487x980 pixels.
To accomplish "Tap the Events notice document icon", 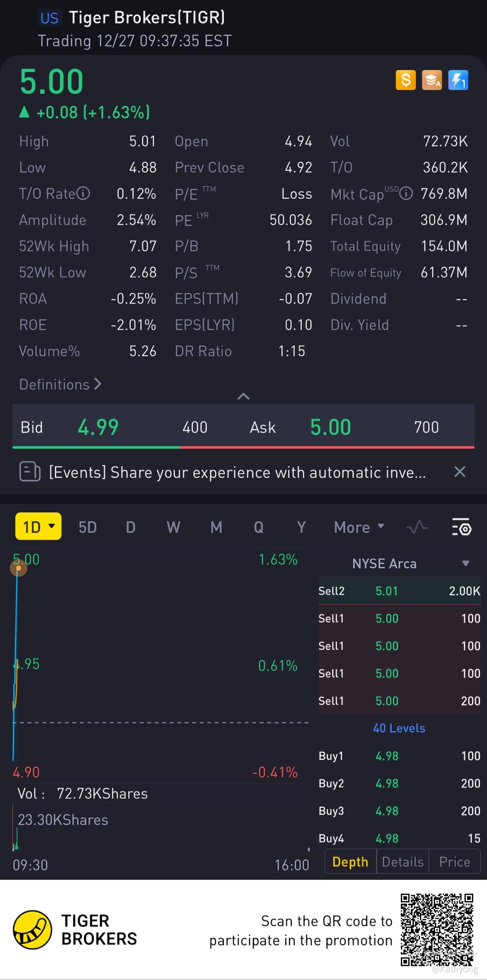I will [29, 471].
